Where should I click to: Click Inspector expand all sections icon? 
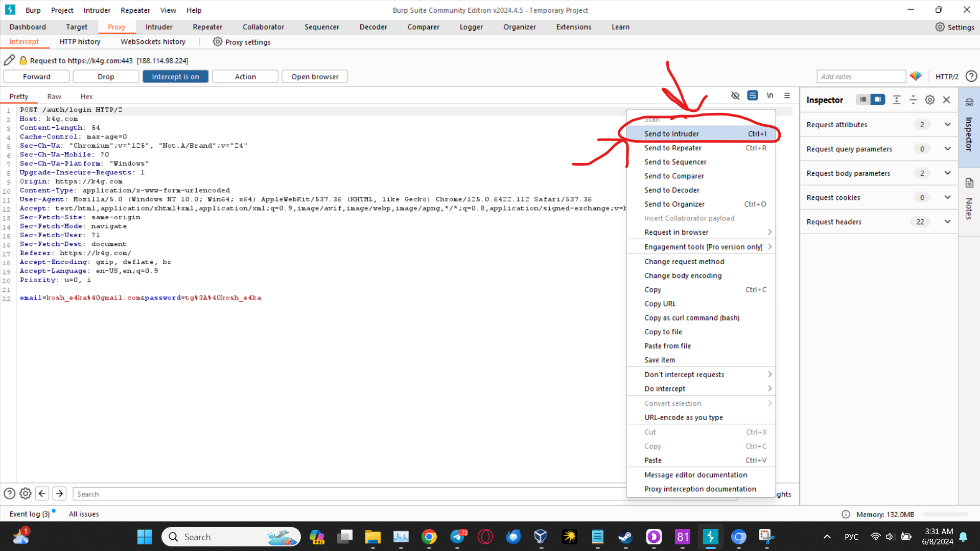pos(897,100)
